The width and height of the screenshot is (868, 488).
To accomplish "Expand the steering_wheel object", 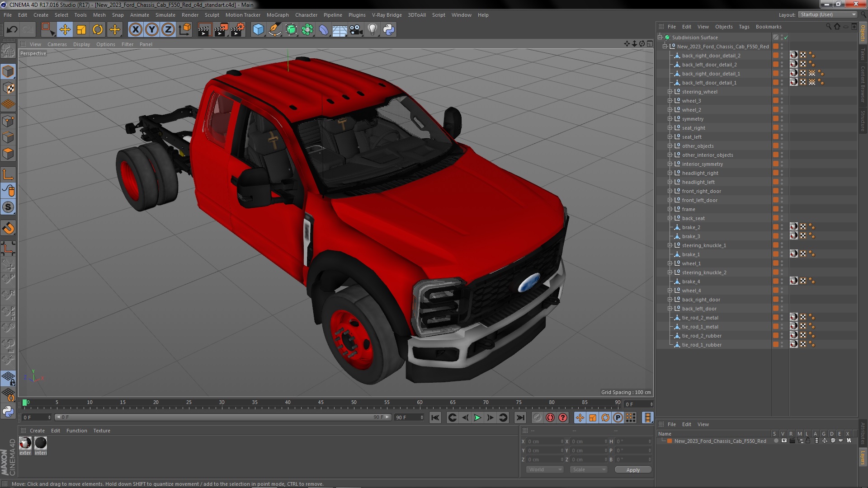I will point(670,92).
